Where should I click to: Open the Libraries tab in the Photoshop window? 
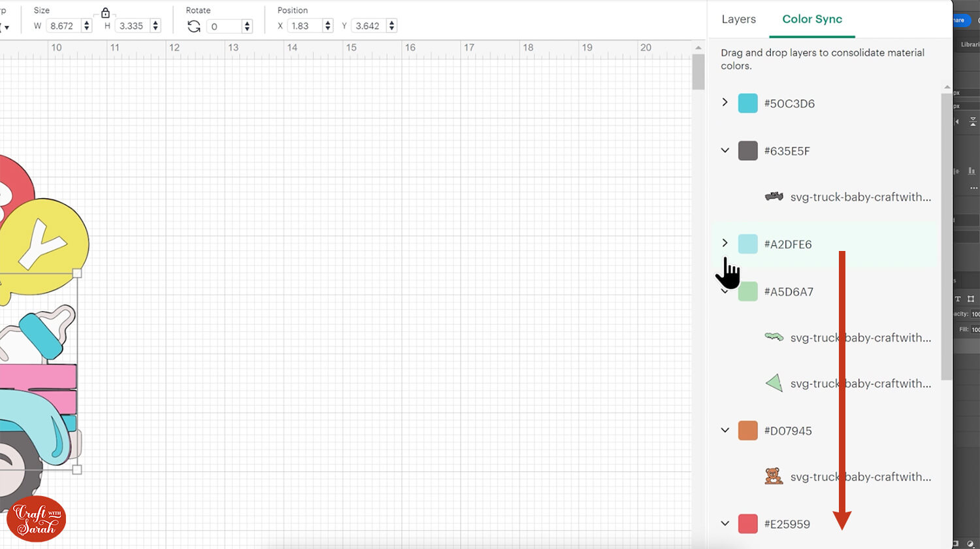(971, 44)
